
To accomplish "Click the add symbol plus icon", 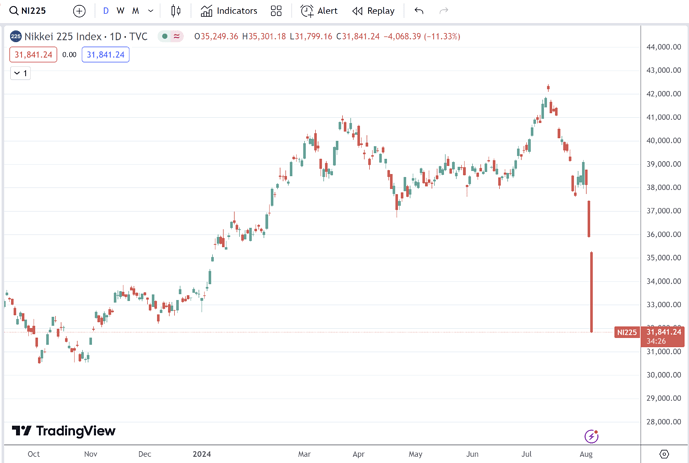I will click(x=79, y=11).
